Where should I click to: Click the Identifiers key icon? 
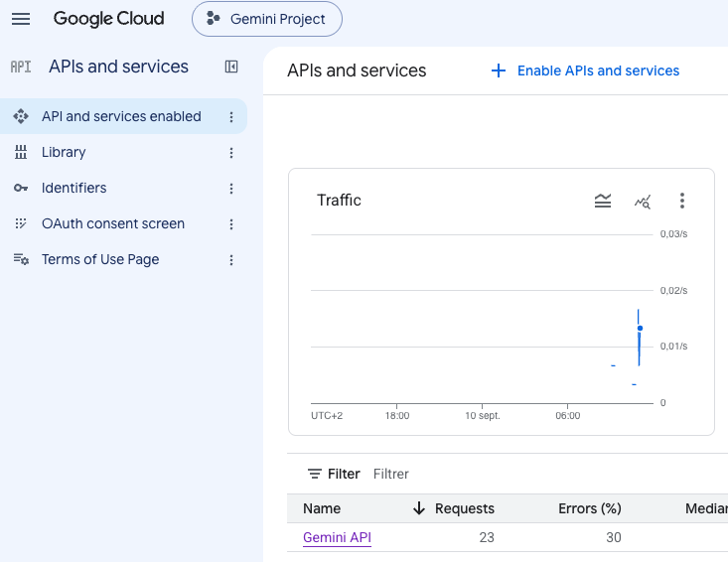[21, 188]
